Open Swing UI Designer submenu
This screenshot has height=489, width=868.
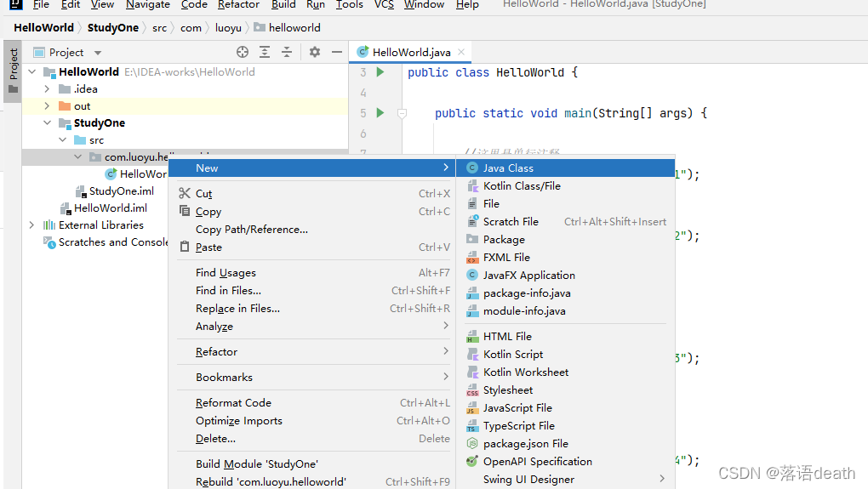click(x=565, y=479)
